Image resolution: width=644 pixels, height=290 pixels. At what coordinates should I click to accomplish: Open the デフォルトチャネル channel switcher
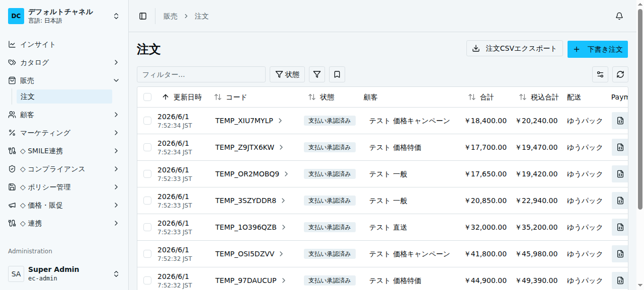tap(64, 16)
